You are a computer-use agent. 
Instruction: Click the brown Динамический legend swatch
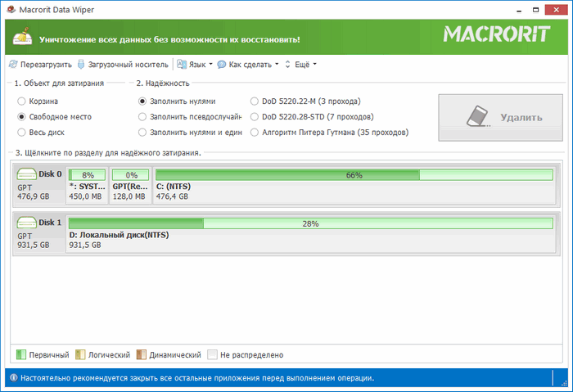pyautogui.click(x=141, y=354)
